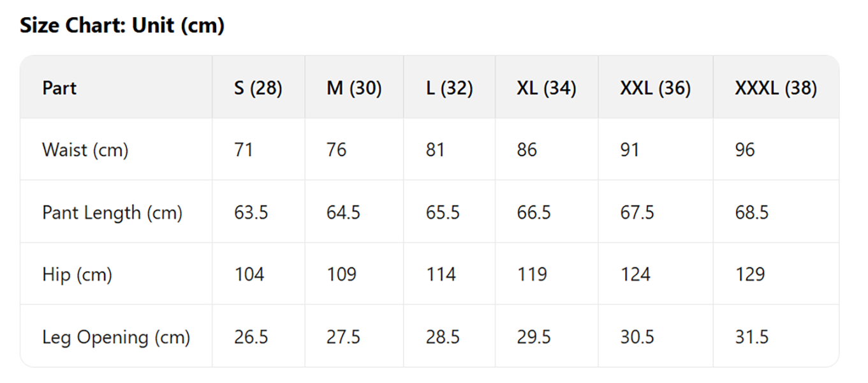Click the "Size Chart: Unit (cm)" heading
Viewport: 868px width, 383px height.
click(122, 26)
